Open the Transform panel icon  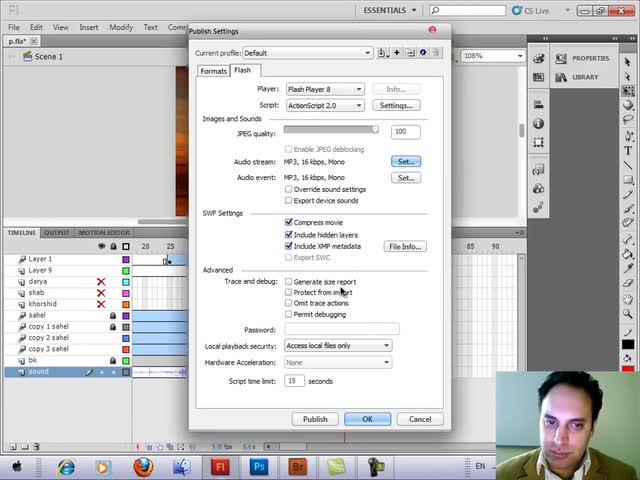(x=538, y=142)
